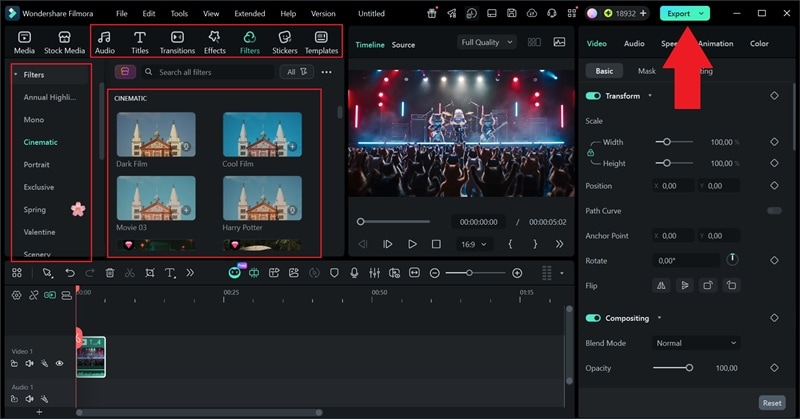Image resolution: width=800 pixels, height=419 pixels.
Task: Select the Mono filter category
Action: (34, 119)
